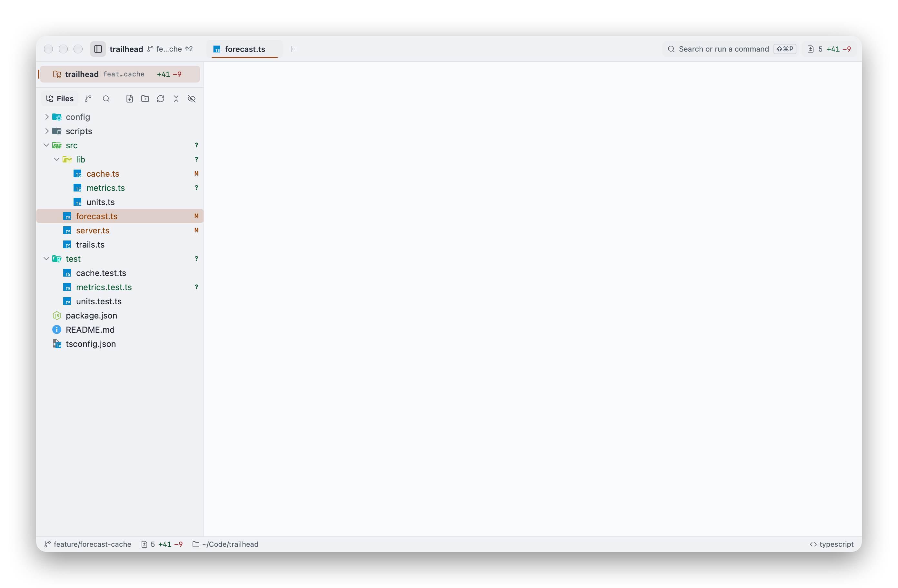Open cache.ts in the file tree

click(120, 173)
